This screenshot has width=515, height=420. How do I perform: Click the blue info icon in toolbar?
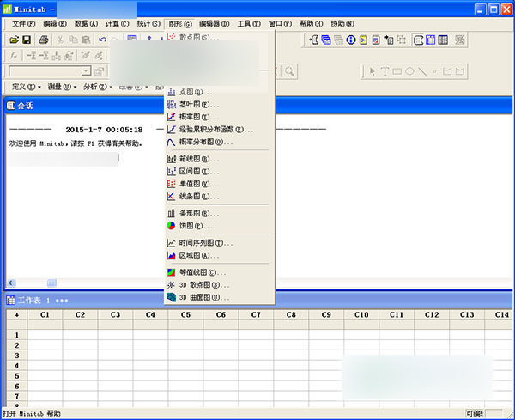tap(351, 40)
